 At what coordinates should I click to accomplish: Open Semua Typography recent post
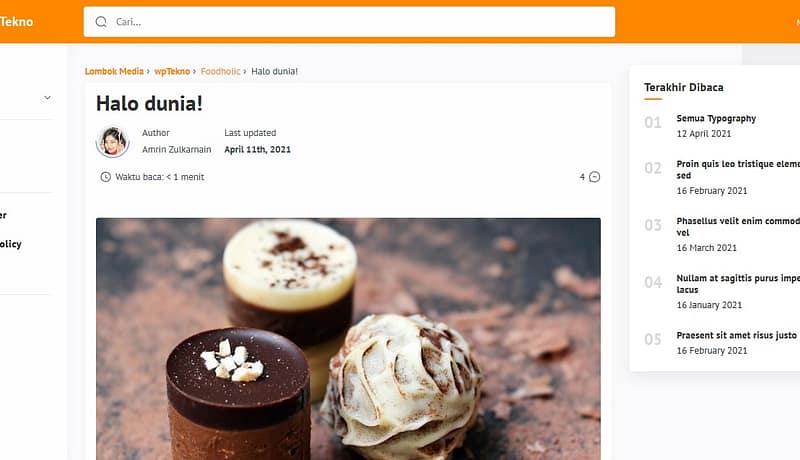716,118
